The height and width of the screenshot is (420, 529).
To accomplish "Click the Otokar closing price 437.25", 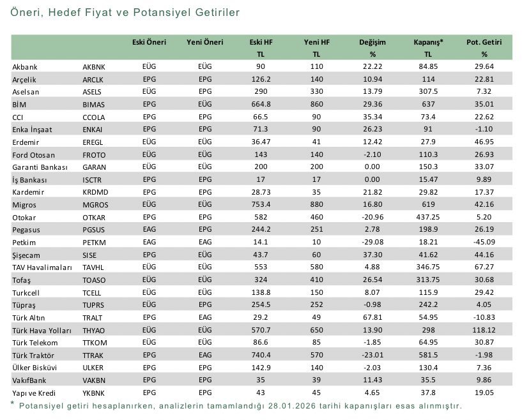I will pyautogui.click(x=429, y=217).
